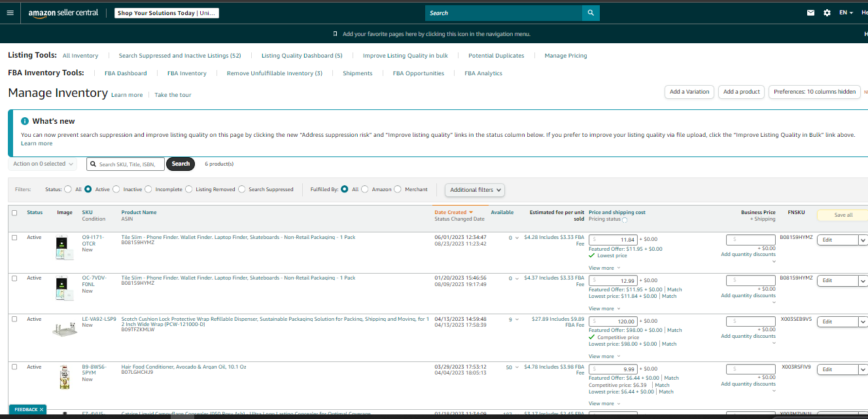Open Remove Unfulfillable Inventory (3)

click(x=275, y=73)
